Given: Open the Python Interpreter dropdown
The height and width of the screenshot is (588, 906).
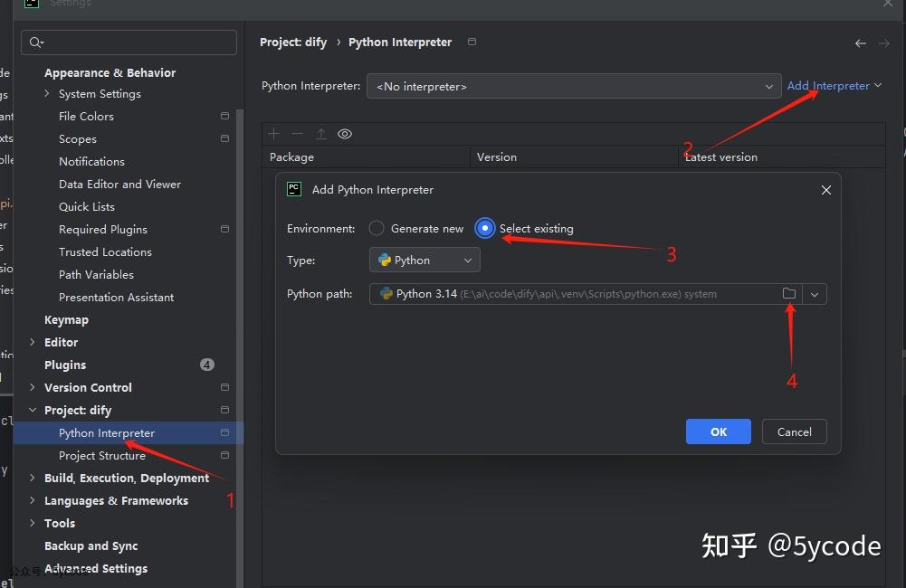Looking at the screenshot, I should 573,86.
